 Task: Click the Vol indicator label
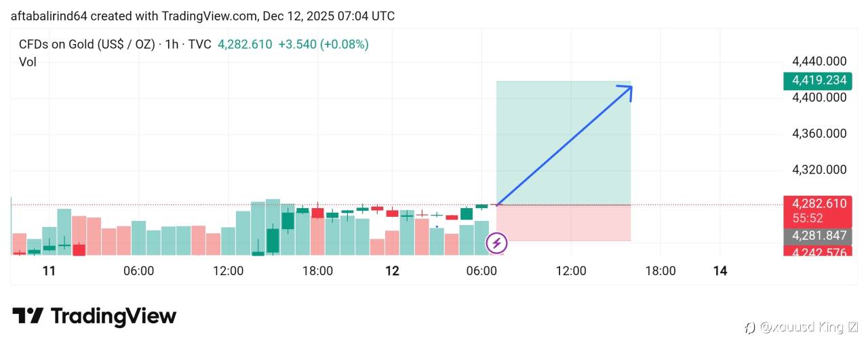pos(28,62)
